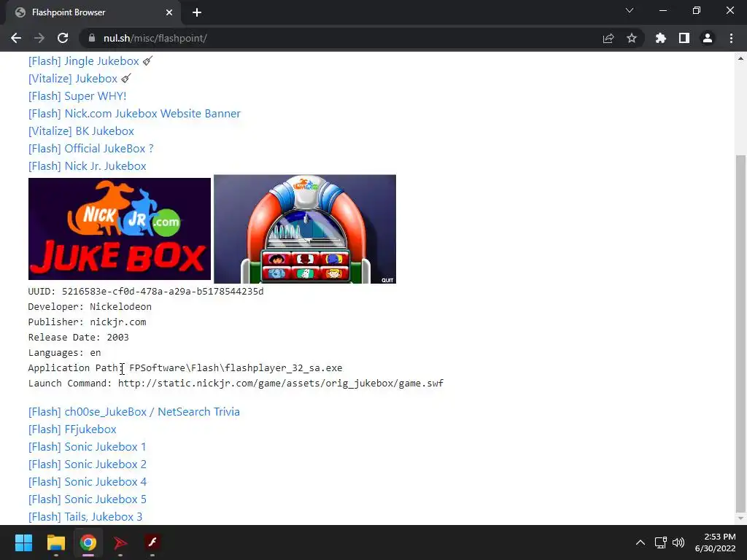This screenshot has height=560, width=747.
Task: Click the Launch Command game.swf URL
Action: coord(281,384)
